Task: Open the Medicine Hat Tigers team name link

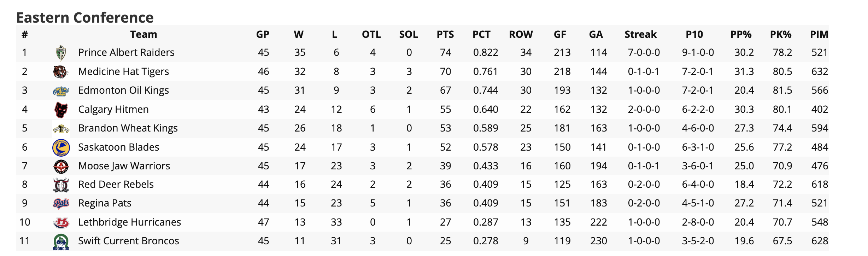Action: click(x=123, y=71)
